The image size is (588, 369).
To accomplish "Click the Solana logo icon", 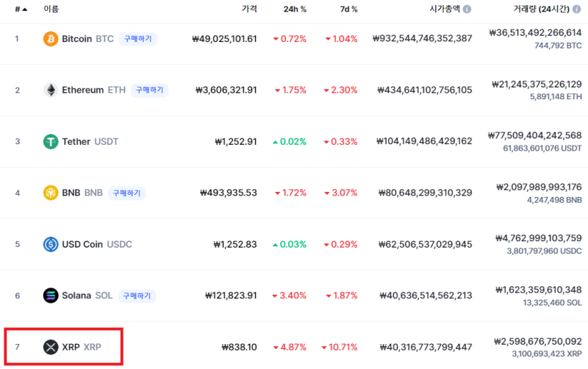I will coord(51,295).
